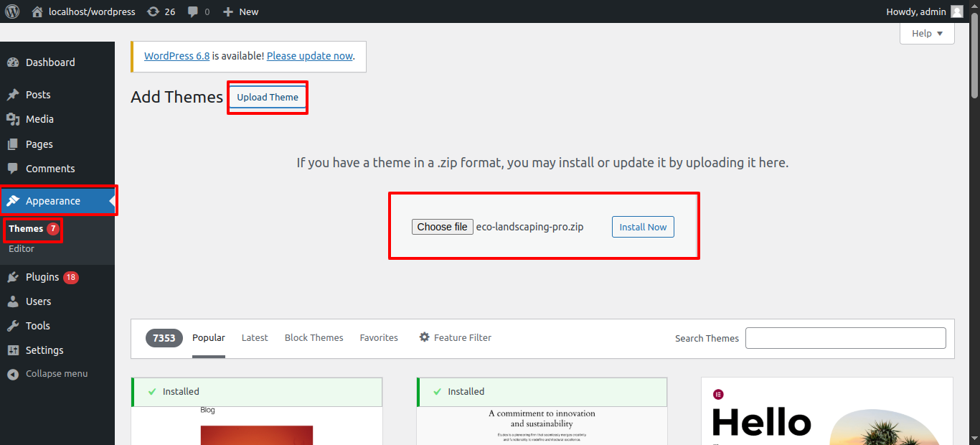The height and width of the screenshot is (445, 980).
Task: Open Posts menu item
Action: (x=57, y=95)
